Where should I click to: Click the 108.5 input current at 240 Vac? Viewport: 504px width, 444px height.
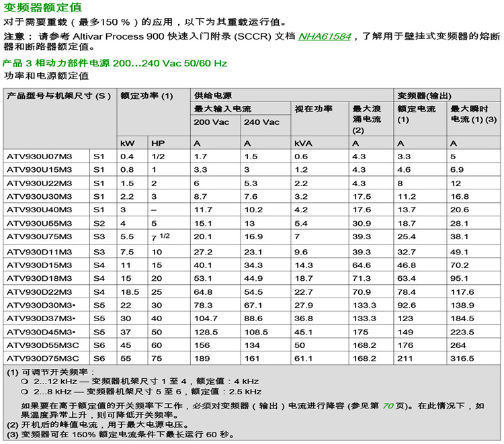coord(256,332)
